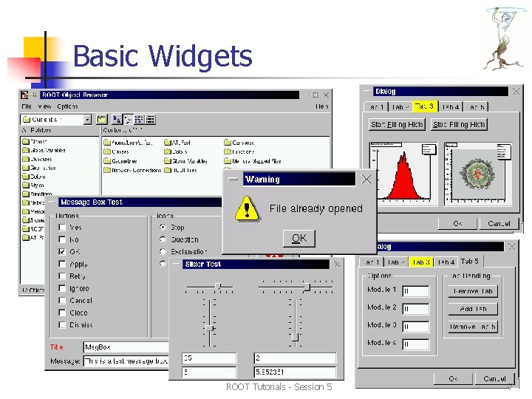Image resolution: width=532 pixels, height=399 pixels.
Task: Check the Yes button checkbox
Action: click(62, 228)
